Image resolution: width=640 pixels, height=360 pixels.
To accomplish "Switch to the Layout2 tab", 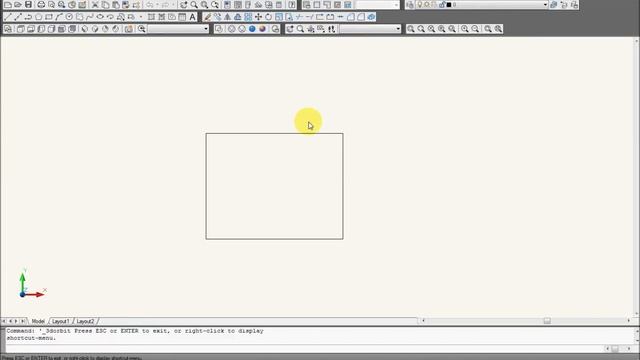I will [85, 321].
